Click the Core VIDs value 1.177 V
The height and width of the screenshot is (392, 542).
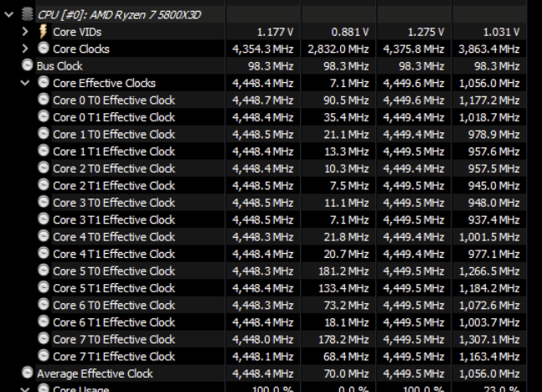[x=275, y=32]
